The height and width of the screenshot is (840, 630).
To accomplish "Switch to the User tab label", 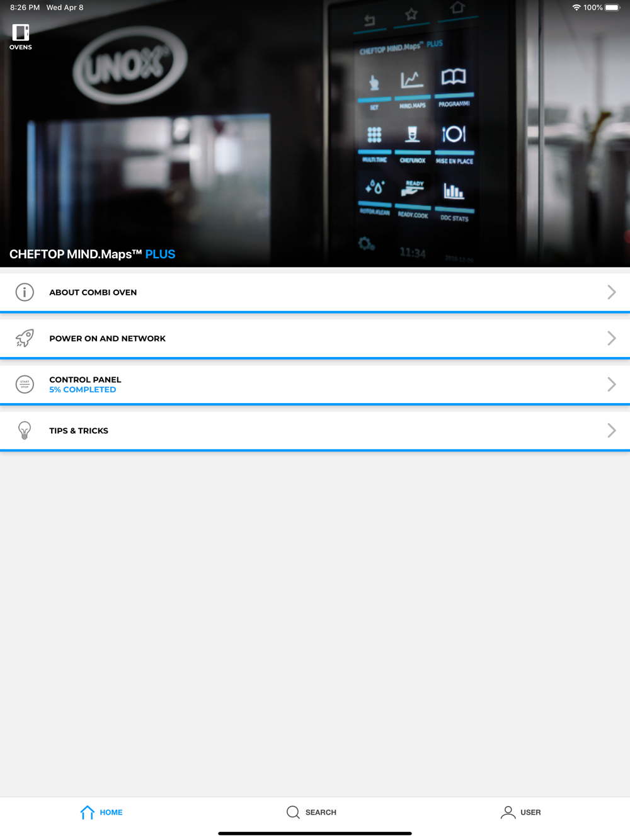I will coord(530,812).
